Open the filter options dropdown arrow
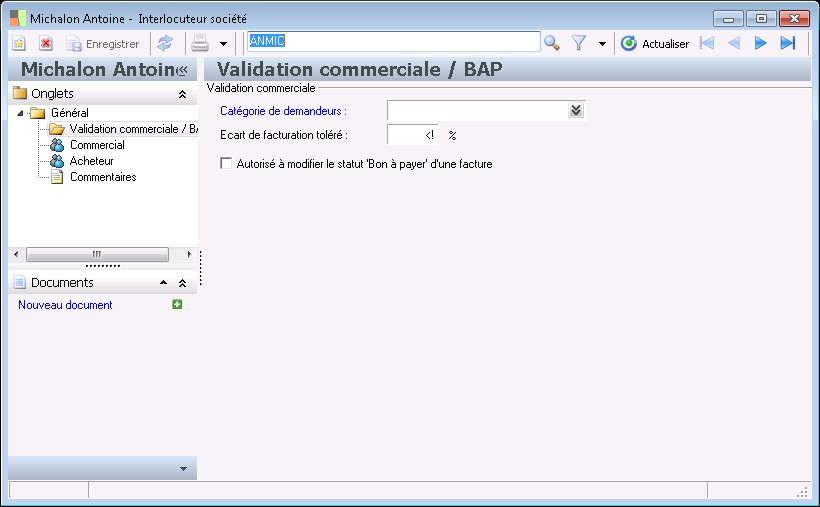The width and height of the screenshot is (820, 507). pos(602,44)
